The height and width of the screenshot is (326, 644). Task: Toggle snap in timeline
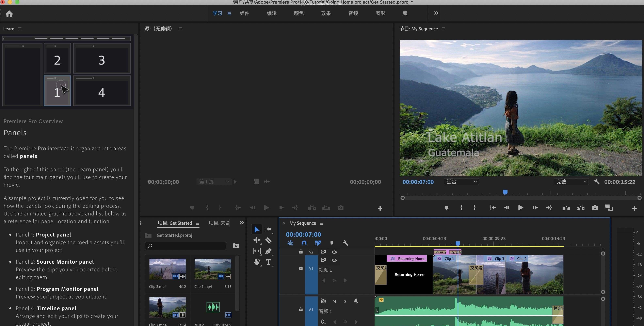(x=304, y=243)
